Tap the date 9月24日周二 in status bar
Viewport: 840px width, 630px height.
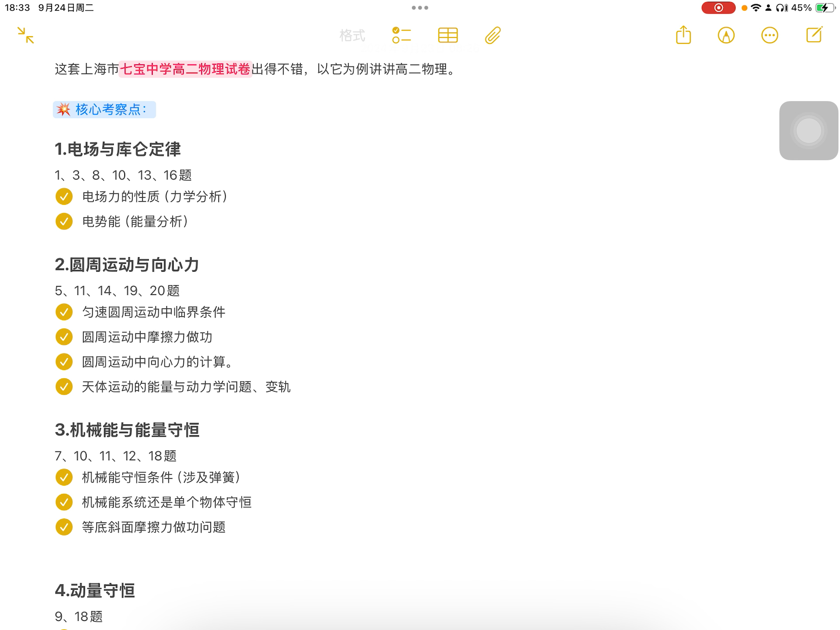click(66, 8)
